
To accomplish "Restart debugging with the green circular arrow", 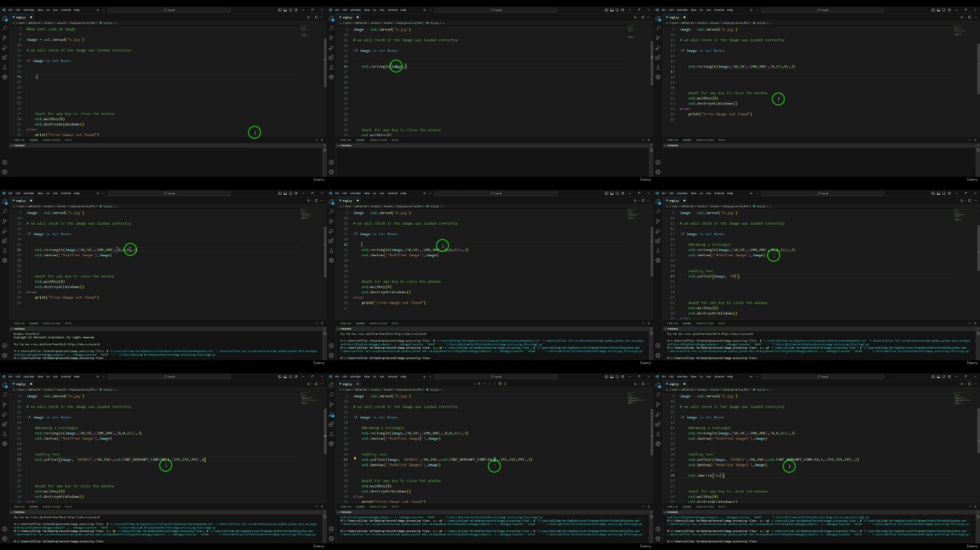I will pos(500,384).
